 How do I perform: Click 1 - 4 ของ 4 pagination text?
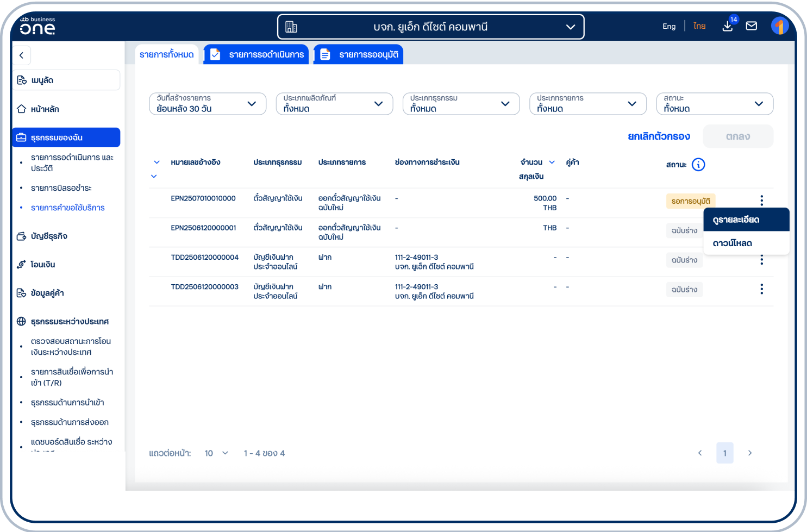pyautogui.click(x=264, y=453)
